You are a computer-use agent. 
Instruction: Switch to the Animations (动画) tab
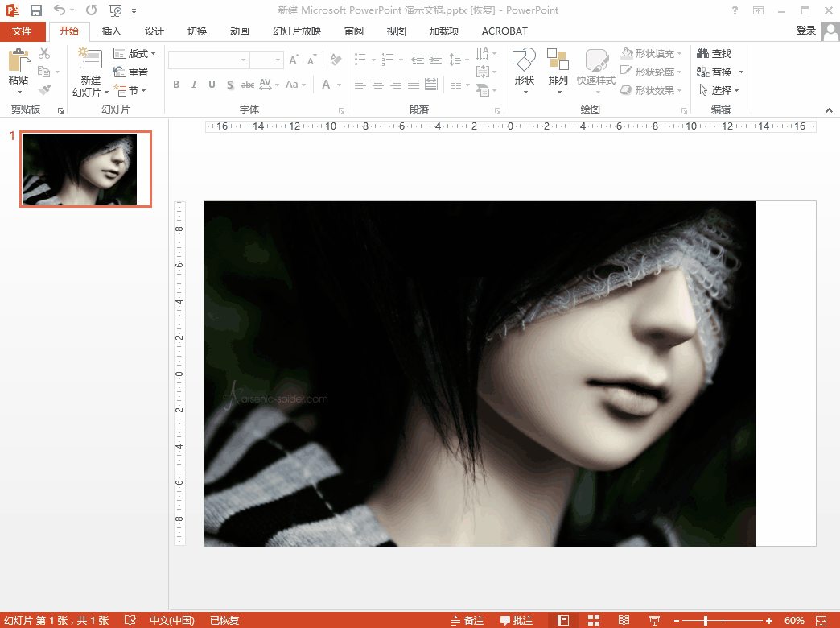tap(240, 31)
